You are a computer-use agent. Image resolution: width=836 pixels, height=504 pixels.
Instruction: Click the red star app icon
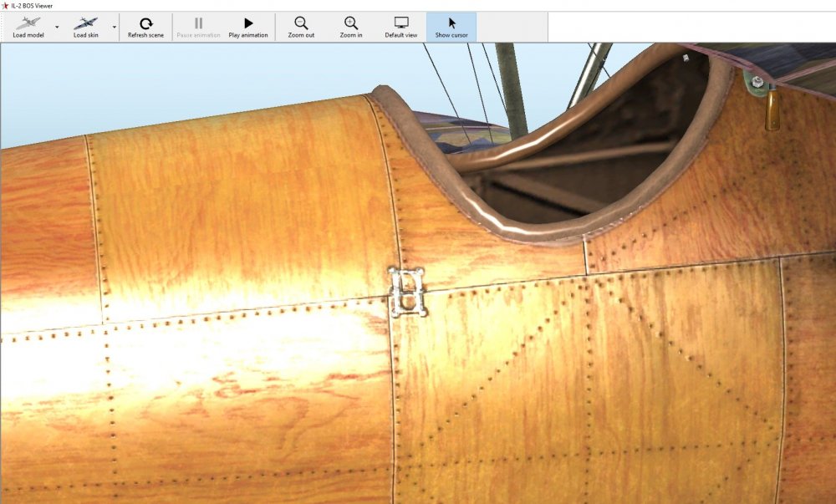(5, 6)
